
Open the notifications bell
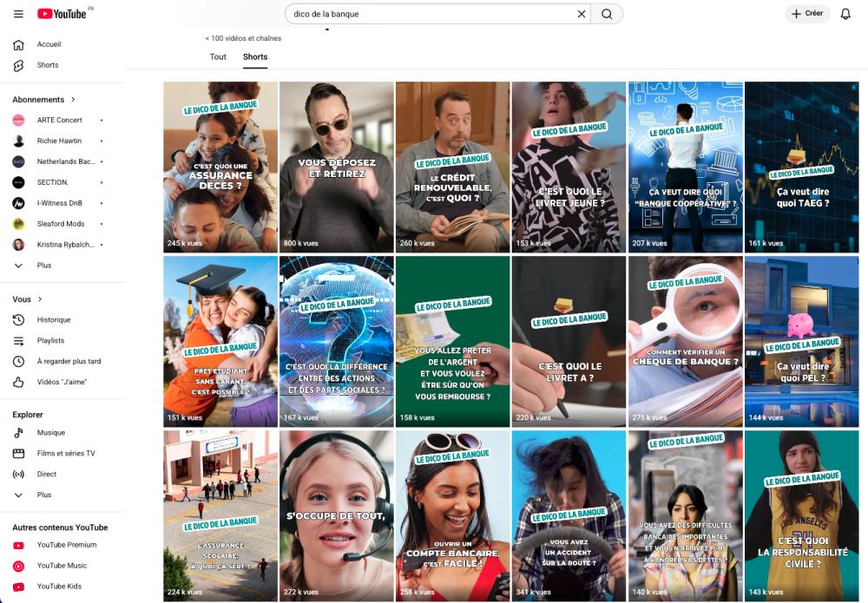pos(845,14)
